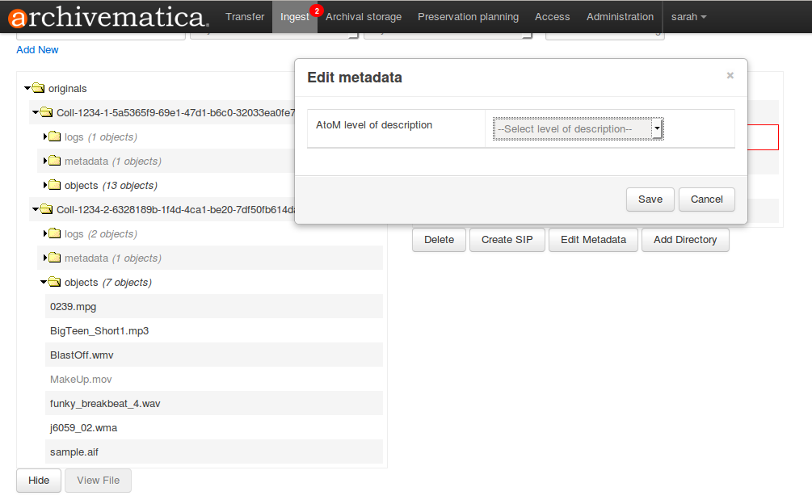This screenshot has width=812, height=504.
Task: Click the first logs folder icon
Action: 55,136
